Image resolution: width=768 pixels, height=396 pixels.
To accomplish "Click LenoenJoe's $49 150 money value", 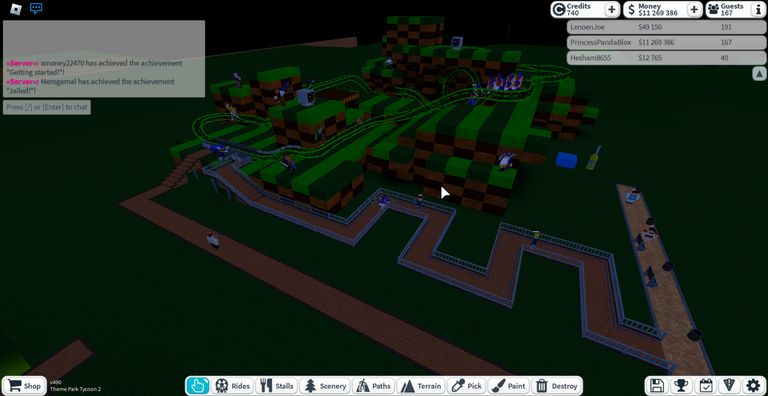I will point(650,27).
